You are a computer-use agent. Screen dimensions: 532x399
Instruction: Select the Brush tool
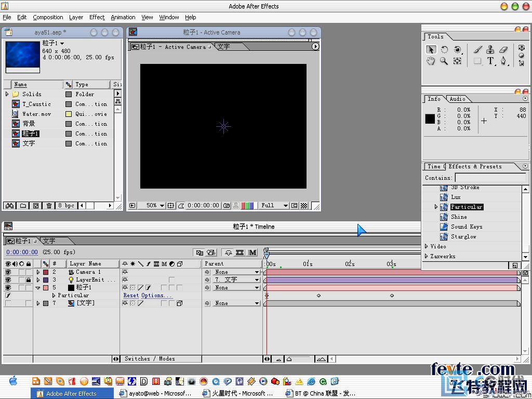click(478, 49)
